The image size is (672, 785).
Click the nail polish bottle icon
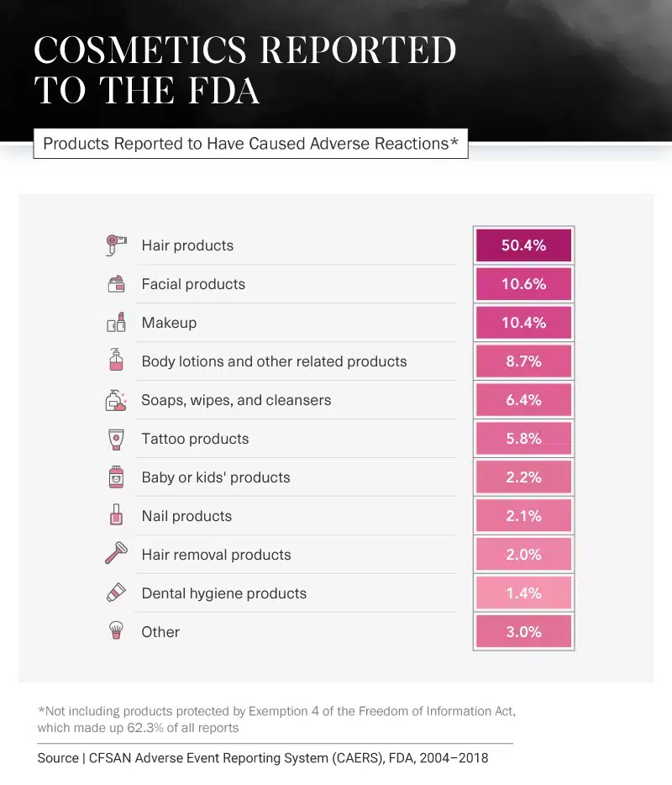116,516
